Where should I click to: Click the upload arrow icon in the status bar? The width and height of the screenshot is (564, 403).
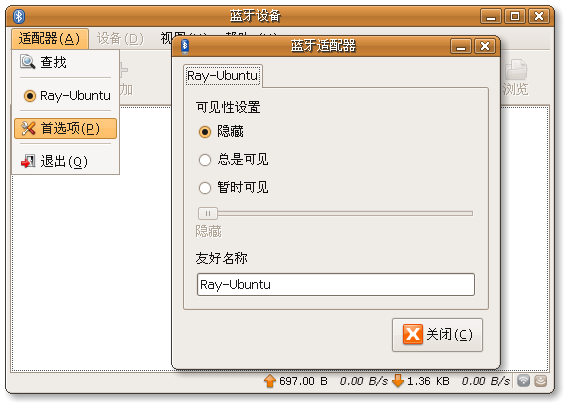pos(270,381)
